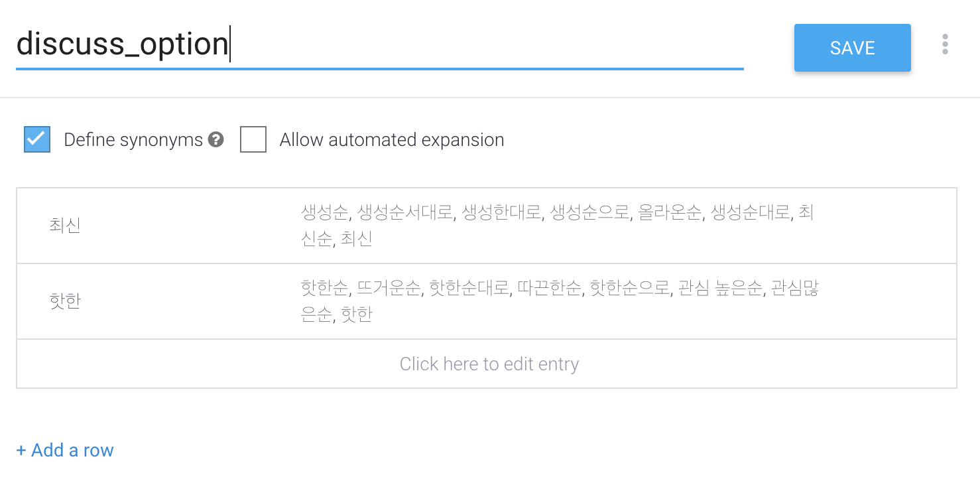Select the 생성한대로 synonym
980x495 pixels.
coord(501,213)
